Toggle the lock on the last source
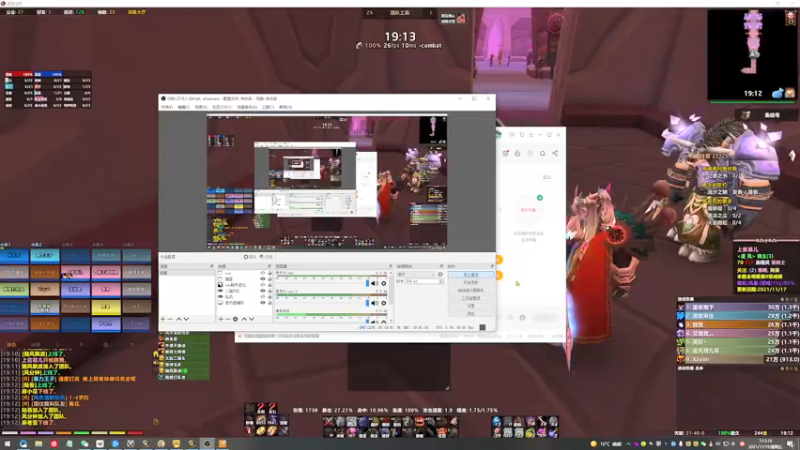This screenshot has width=800, height=450. [x=269, y=303]
